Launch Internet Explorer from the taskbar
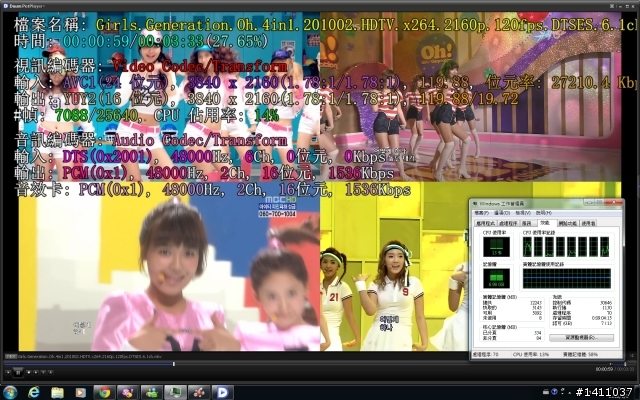The width and height of the screenshot is (640, 400). (33, 393)
